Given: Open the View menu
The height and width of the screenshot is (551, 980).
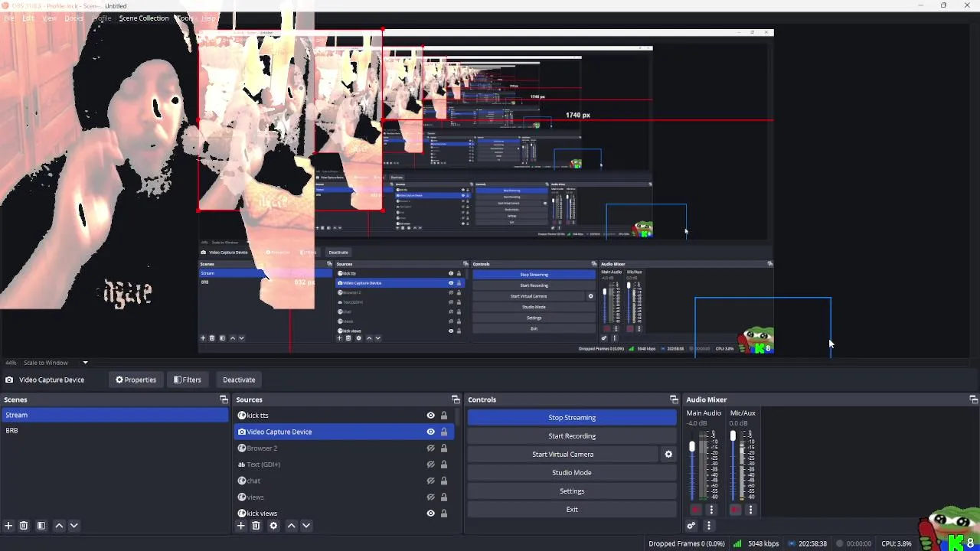Looking at the screenshot, I should pyautogui.click(x=50, y=18).
